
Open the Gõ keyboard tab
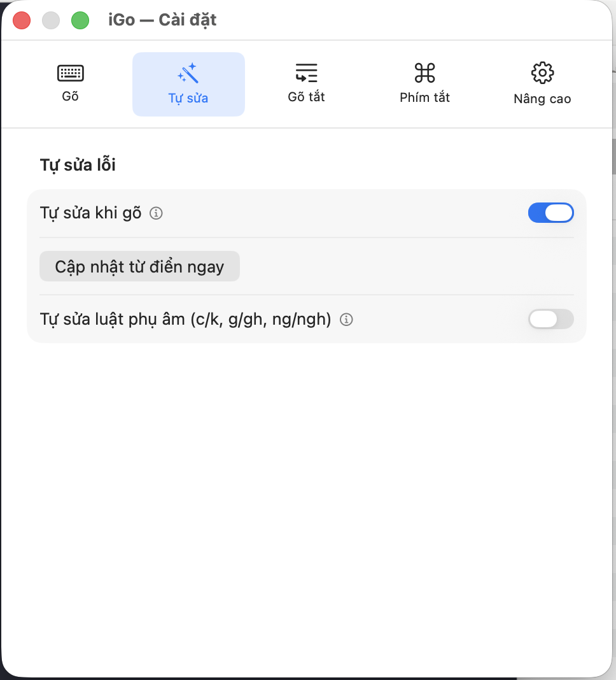(x=70, y=84)
